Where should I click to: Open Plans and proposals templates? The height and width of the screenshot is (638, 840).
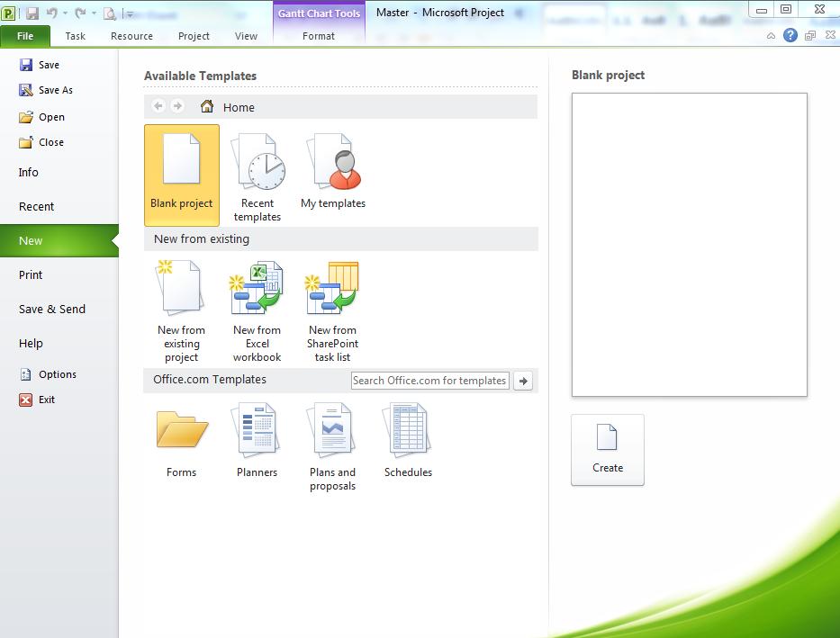(x=333, y=447)
